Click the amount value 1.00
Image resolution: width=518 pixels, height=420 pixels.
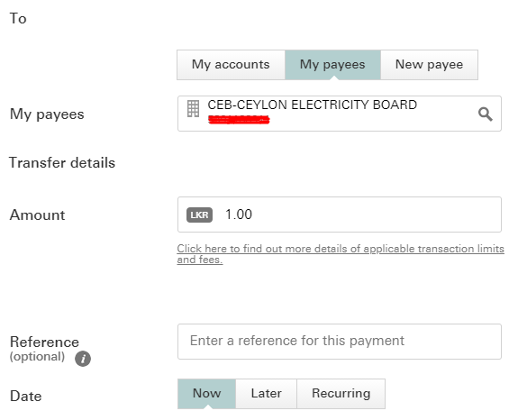[x=239, y=215]
